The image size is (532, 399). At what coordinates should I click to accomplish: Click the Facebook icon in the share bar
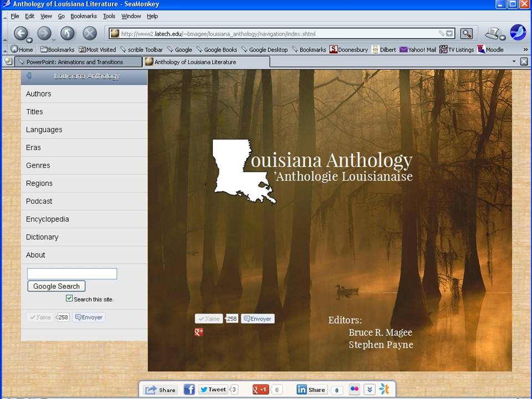[189, 390]
